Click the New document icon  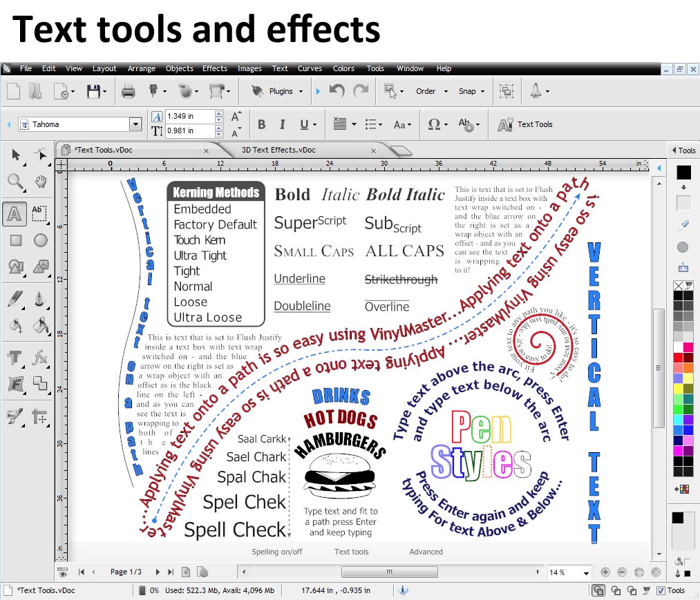[x=13, y=91]
